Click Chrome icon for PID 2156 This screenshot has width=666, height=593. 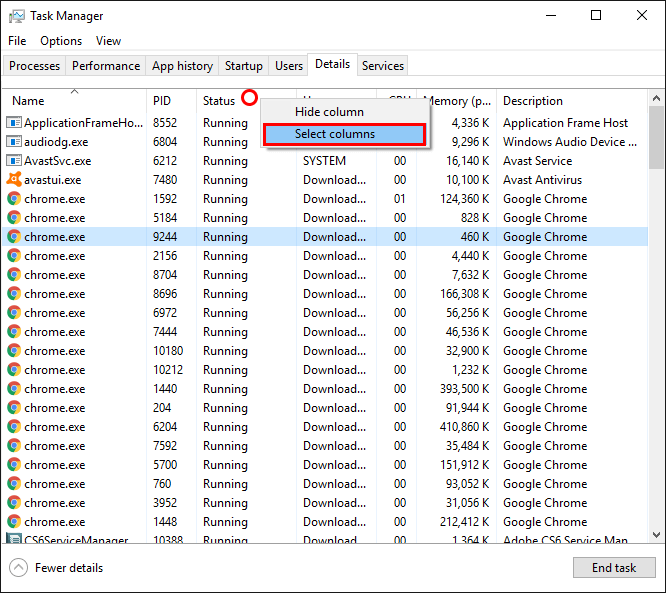(14, 255)
